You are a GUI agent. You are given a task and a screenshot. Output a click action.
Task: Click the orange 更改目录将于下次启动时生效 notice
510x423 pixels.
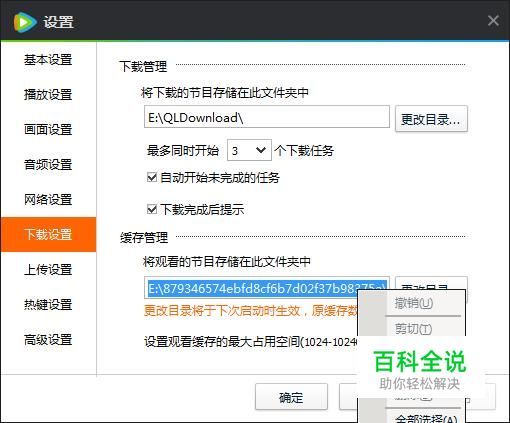(251, 311)
